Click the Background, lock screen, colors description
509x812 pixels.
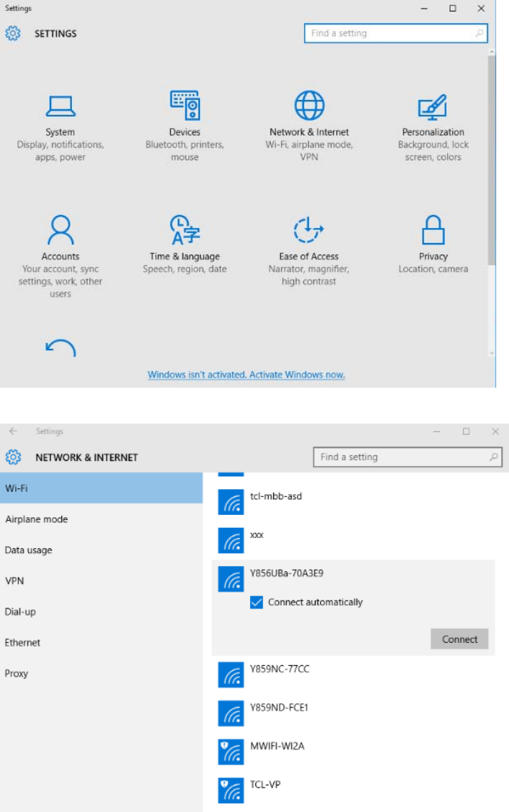[x=434, y=151]
